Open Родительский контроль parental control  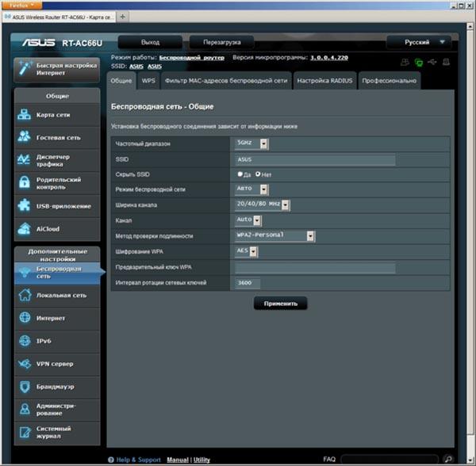pos(57,183)
